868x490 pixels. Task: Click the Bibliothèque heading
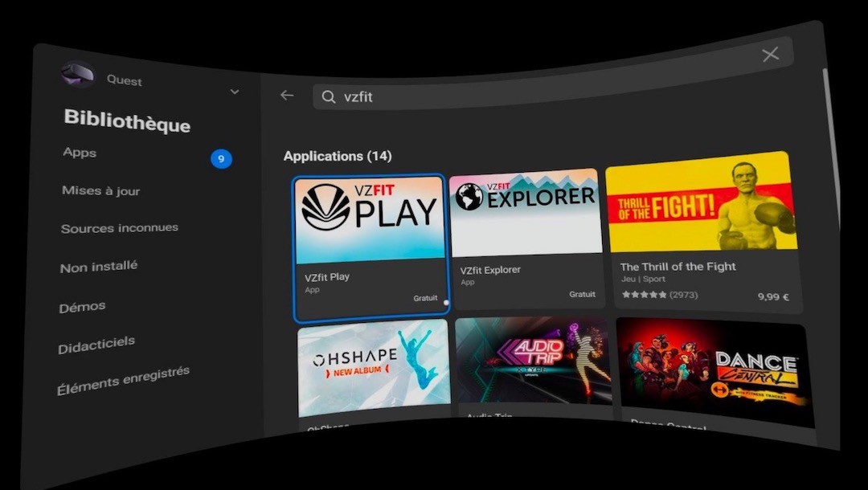click(x=127, y=121)
